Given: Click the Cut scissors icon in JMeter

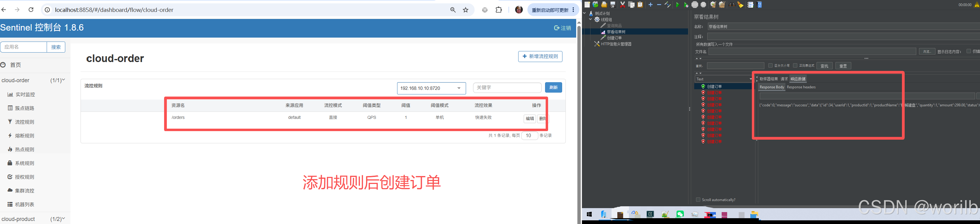Looking at the screenshot, I should pos(623,5).
